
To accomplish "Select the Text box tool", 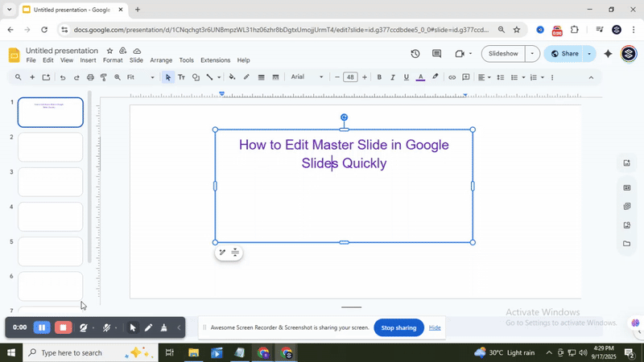I will click(181, 77).
